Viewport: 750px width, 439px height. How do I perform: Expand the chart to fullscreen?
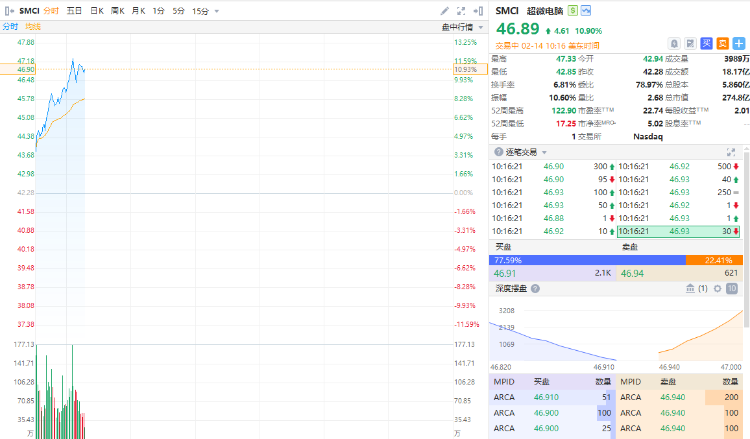click(461, 11)
